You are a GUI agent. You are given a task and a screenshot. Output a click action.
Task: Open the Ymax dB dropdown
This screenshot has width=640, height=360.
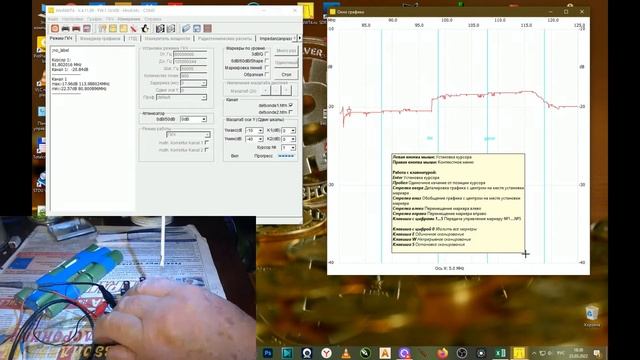pyautogui.click(x=254, y=131)
